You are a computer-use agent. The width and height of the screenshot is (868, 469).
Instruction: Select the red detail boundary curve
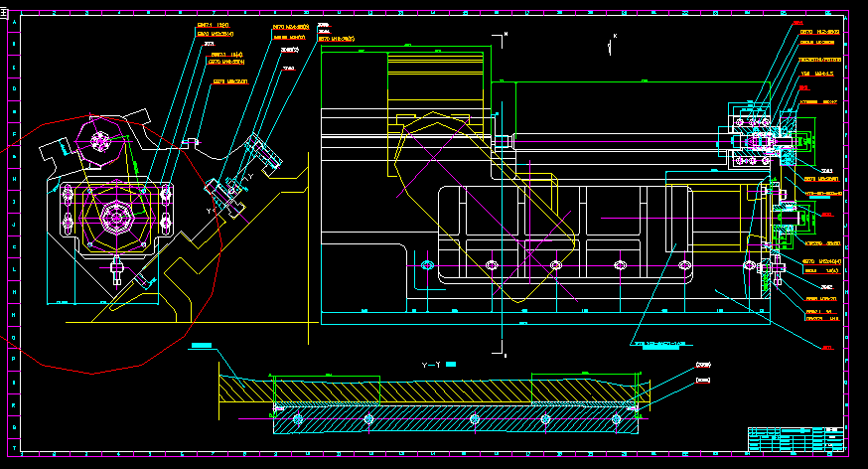coord(110,243)
